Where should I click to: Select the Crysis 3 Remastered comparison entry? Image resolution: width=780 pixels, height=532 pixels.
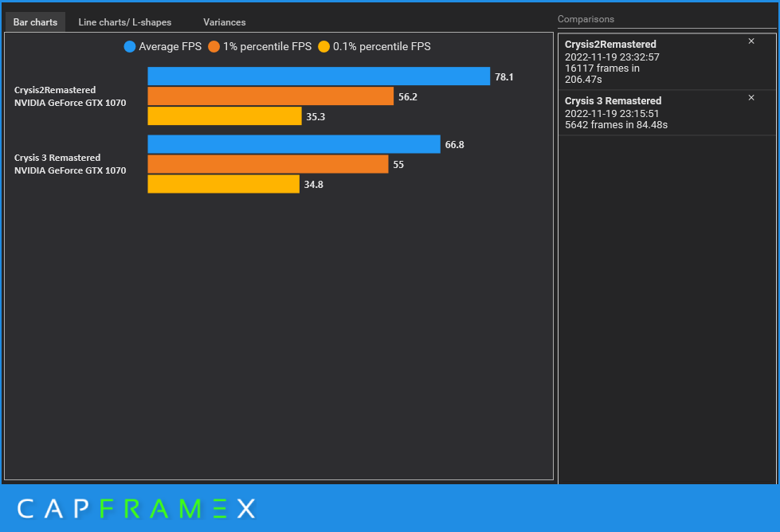click(667, 113)
